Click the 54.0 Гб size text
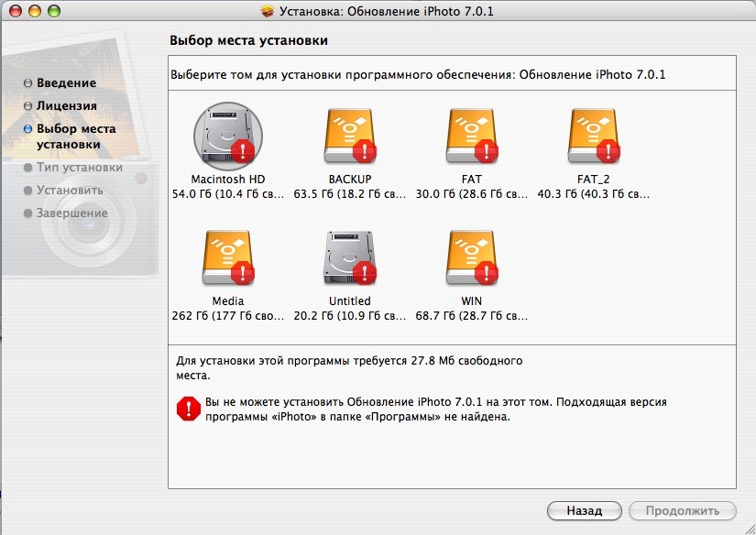Screen dimensions: 756x535 click(x=228, y=194)
